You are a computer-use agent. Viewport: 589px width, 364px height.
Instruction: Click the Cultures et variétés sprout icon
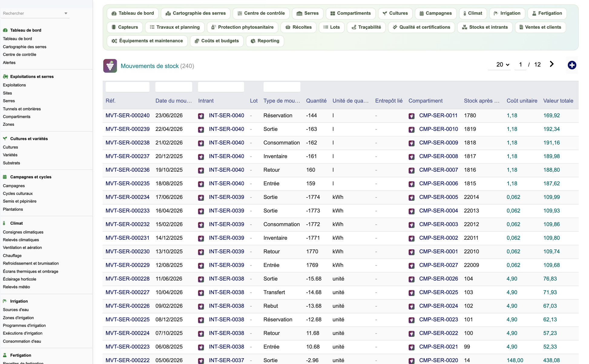pyautogui.click(x=5, y=138)
